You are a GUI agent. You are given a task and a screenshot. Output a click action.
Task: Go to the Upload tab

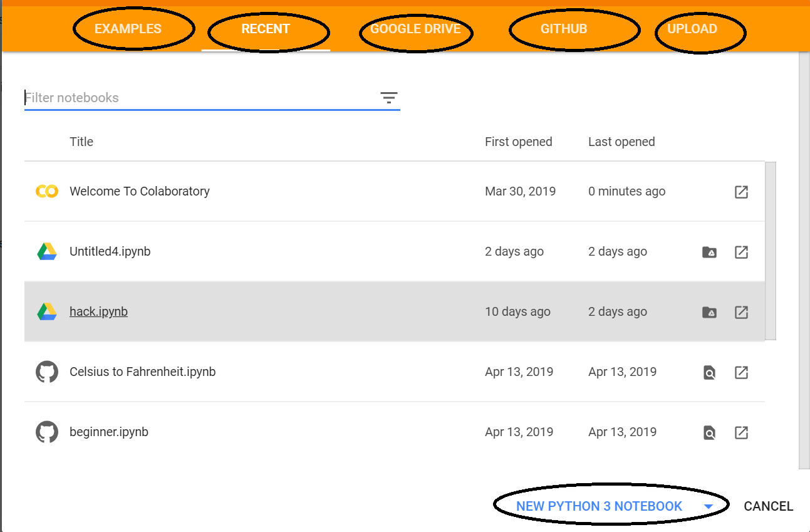[x=692, y=29]
